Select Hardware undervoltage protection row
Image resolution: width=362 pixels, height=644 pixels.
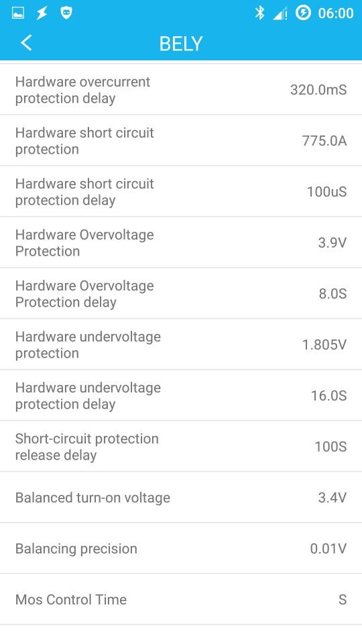tap(181, 344)
